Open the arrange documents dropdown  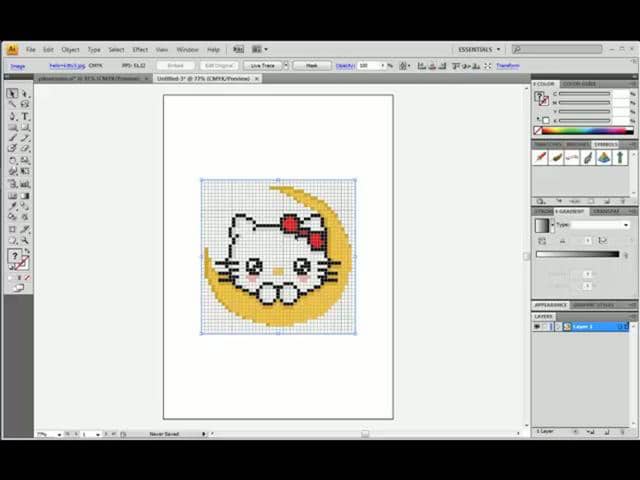click(260, 49)
